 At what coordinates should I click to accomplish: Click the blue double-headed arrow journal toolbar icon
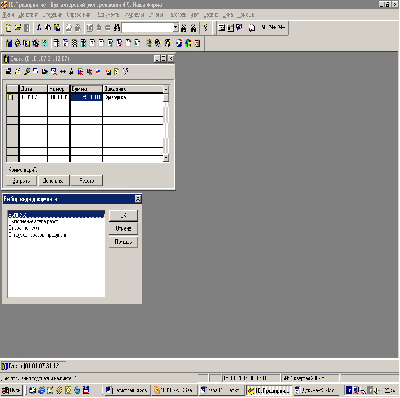(x=63, y=72)
